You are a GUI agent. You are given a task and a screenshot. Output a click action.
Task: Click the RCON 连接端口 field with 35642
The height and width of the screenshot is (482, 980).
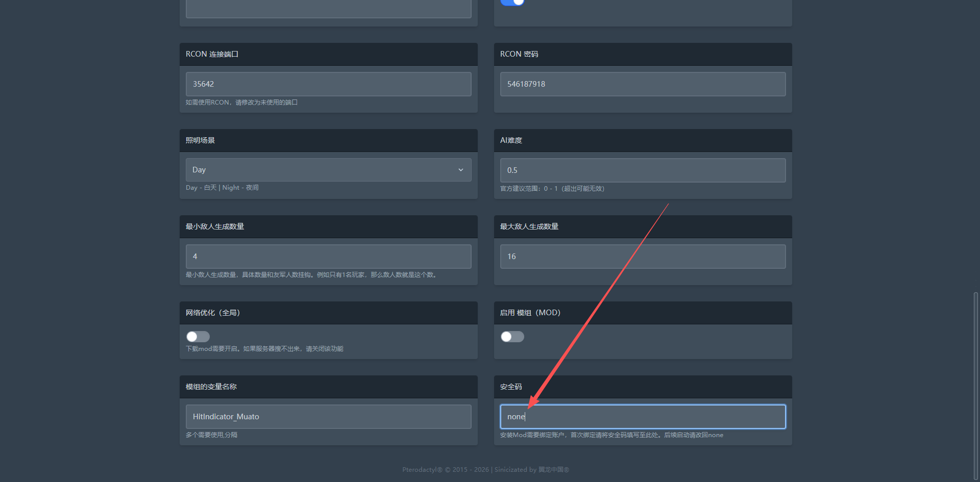coord(328,84)
